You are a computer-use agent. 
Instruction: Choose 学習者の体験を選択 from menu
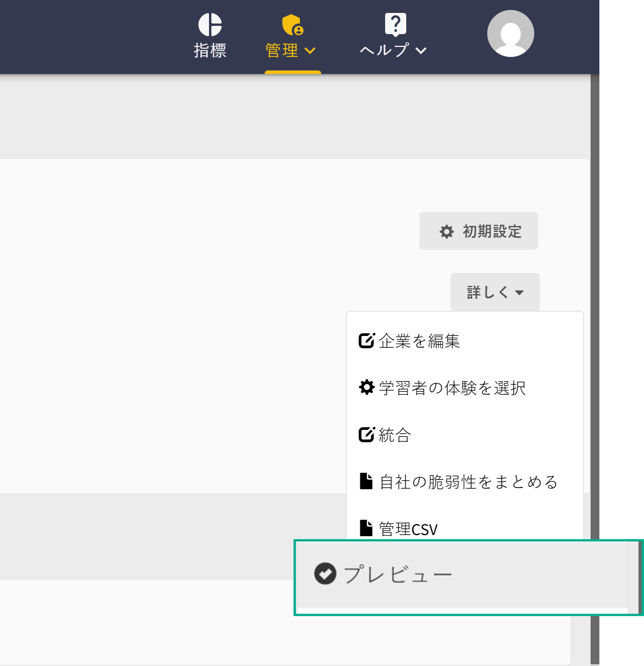(465, 388)
